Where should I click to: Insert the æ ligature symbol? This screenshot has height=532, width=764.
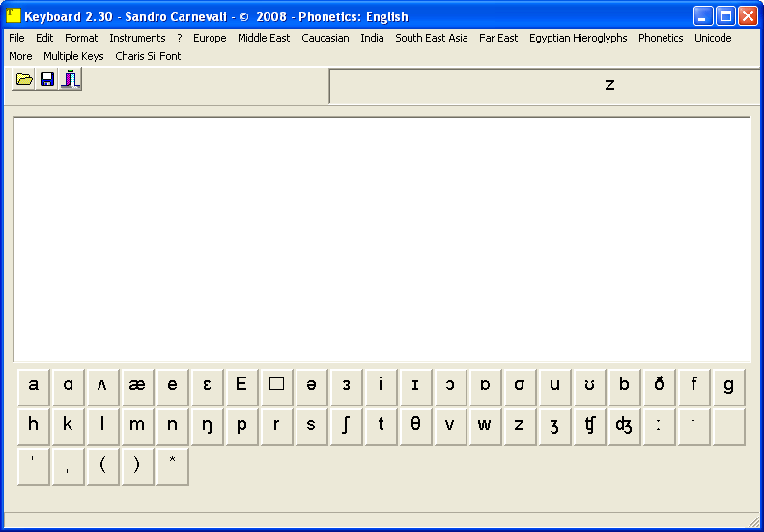coord(137,387)
